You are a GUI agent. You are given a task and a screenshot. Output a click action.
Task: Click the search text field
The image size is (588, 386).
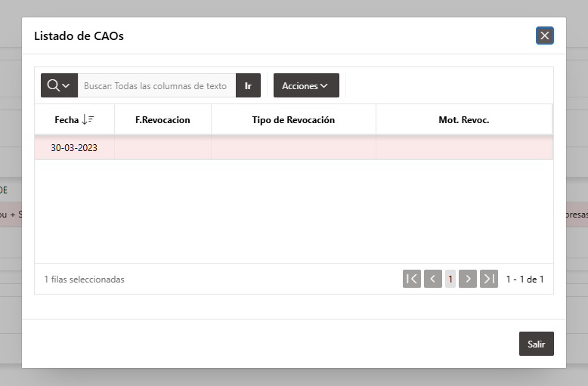click(x=156, y=85)
